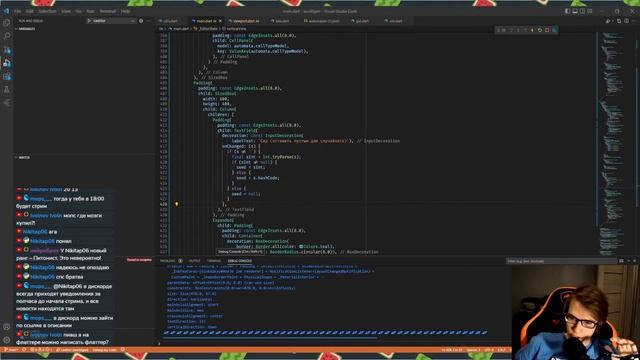Collapse the VARIABLES section
Image resolution: width=640 pixels, height=360 pixels.
coord(26,29)
